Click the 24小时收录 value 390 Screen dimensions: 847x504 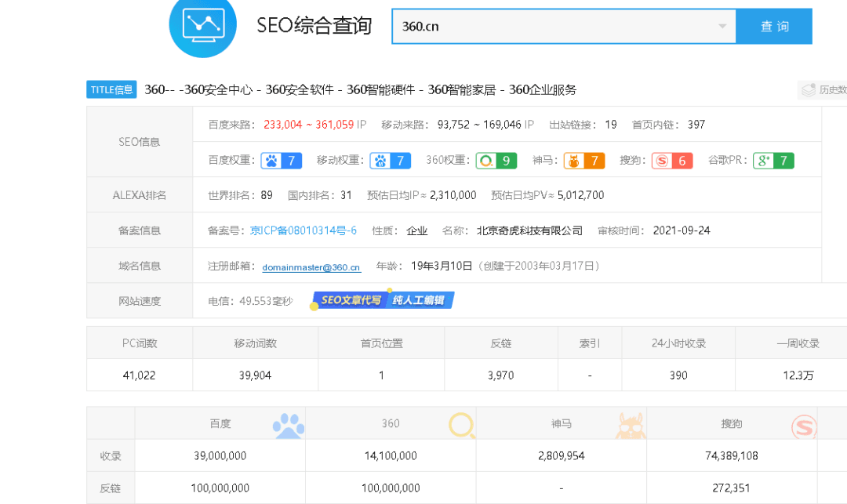pyautogui.click(x=678, y=375)
